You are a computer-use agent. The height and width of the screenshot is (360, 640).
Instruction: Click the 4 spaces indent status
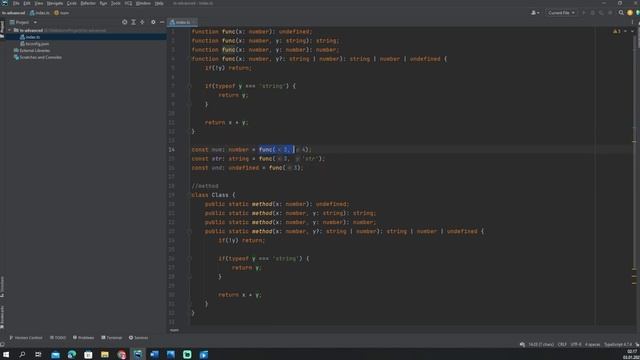point(592,345)
